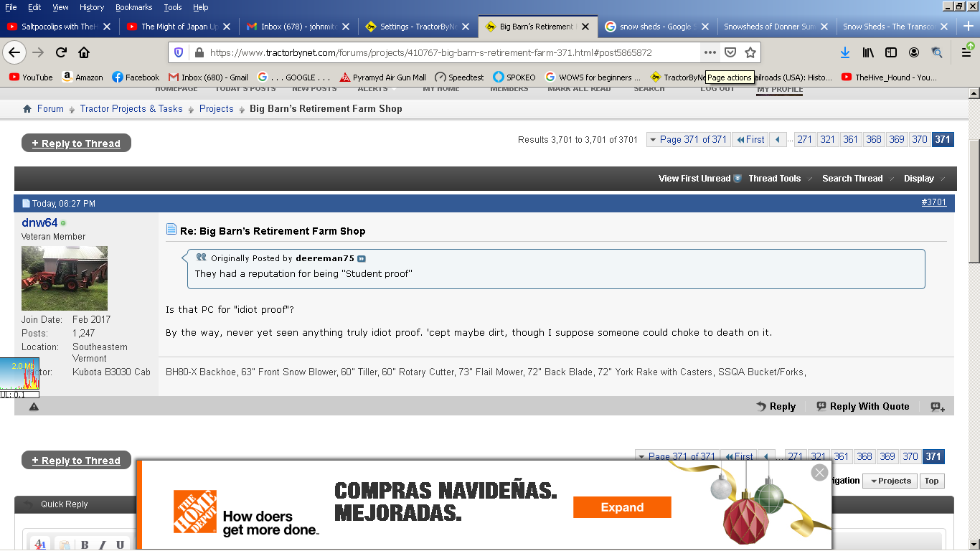
Task: Toggle italic formatting in Quick Reply editor
Action: [103, 545]
